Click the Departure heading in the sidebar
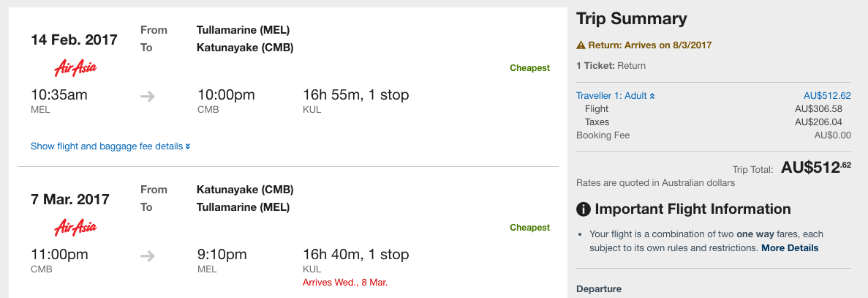This screenshot has width=868, height=298. 599,289
